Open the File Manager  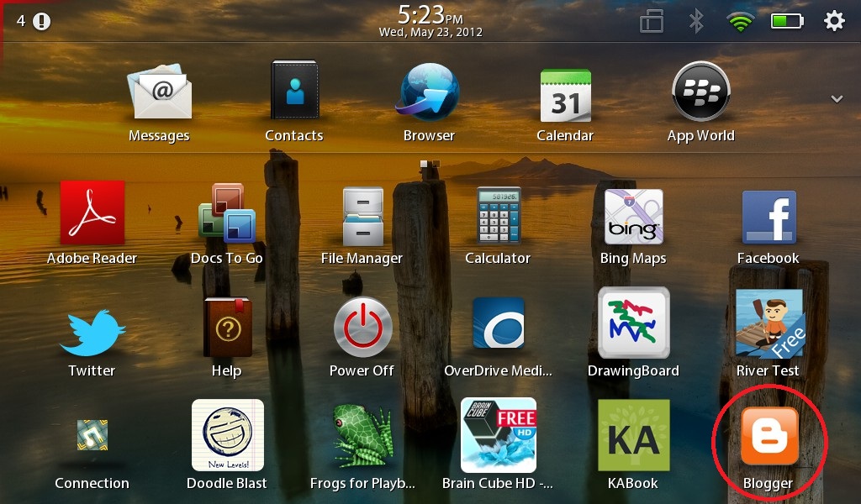point(362,216)
